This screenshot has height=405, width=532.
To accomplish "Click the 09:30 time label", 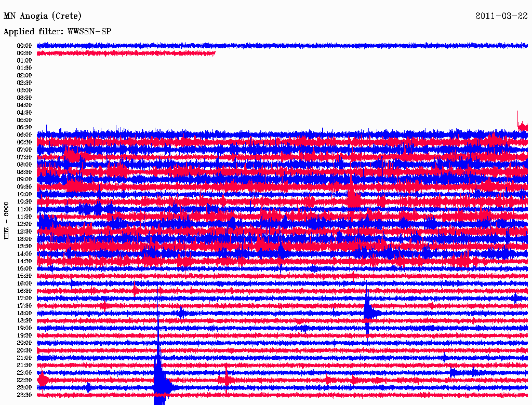I will 24,186.
